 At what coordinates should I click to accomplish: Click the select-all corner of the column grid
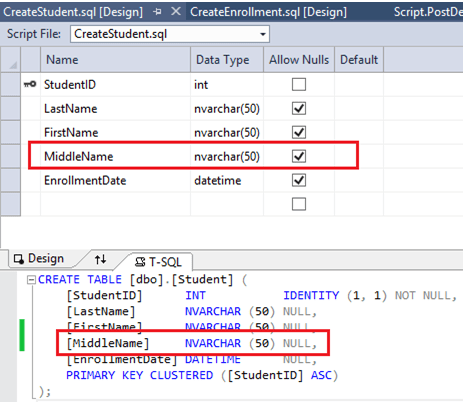coord(11,60)
